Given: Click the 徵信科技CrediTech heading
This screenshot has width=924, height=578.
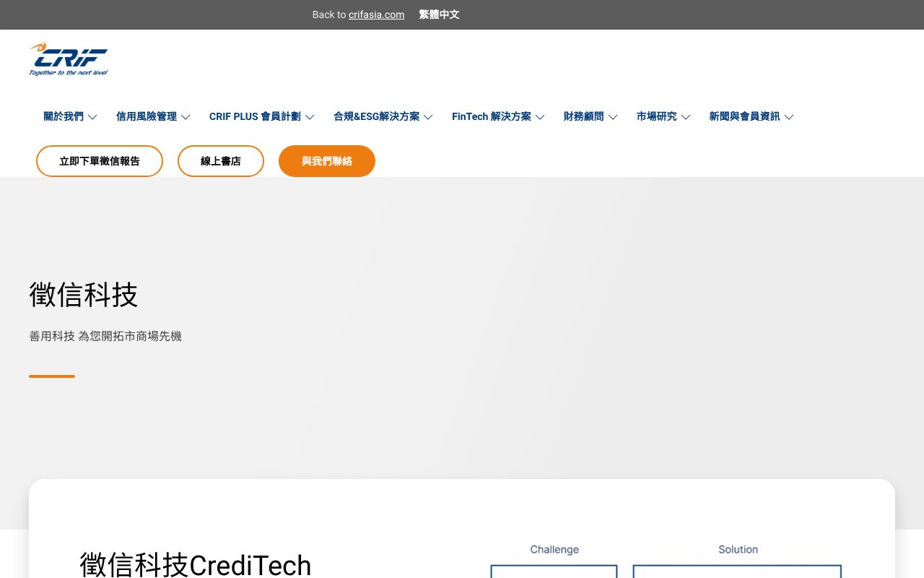Looking at the screenshot, I should 196,566.
